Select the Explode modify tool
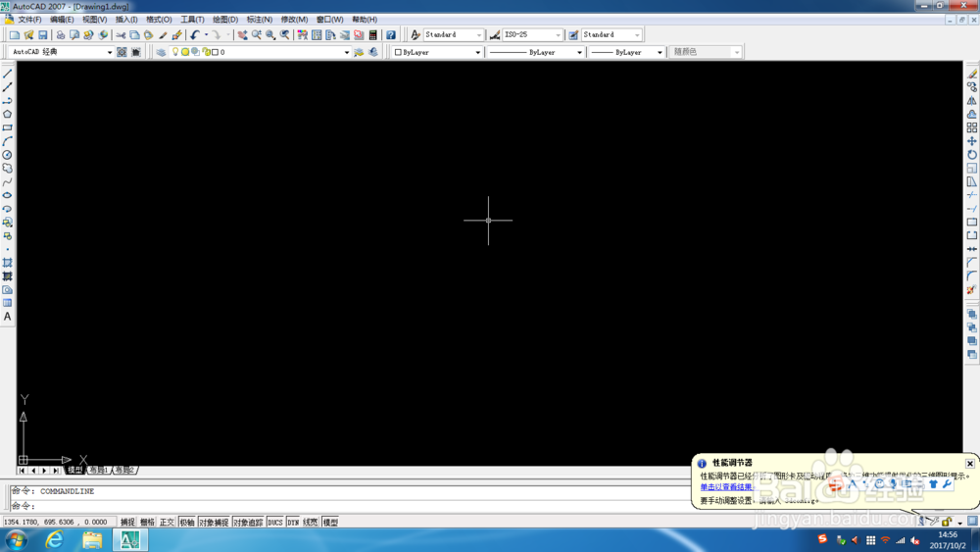The image size is (980, 552). tap(972, 290)
